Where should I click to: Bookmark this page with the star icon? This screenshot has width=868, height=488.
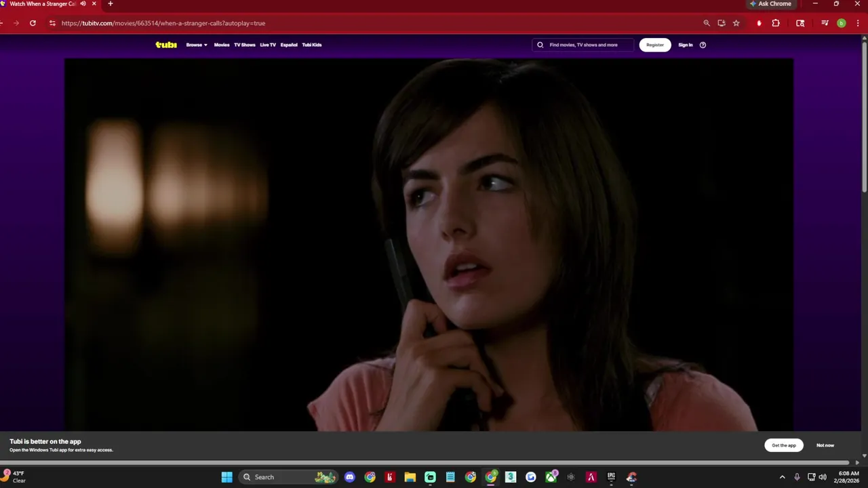tap(736, 23)
